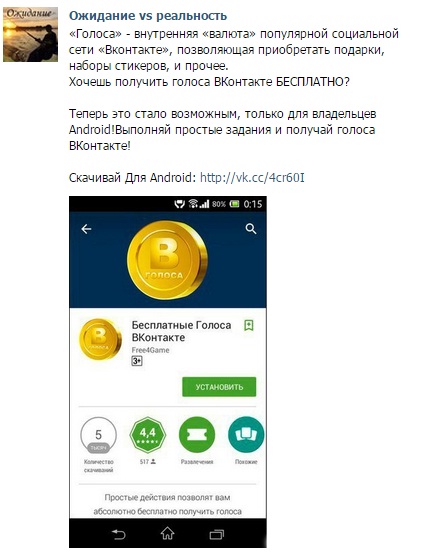
Task: Tap the back arrow in app header
Action: click(x=86, y=229)
